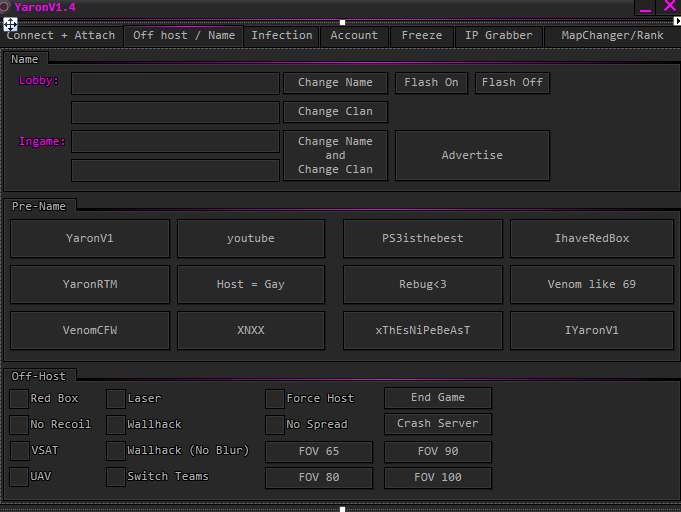The width and height of the screenshot is (681, 512).
Task: Turn on the UAV checkbox
Action: click(x=19, y=477)
